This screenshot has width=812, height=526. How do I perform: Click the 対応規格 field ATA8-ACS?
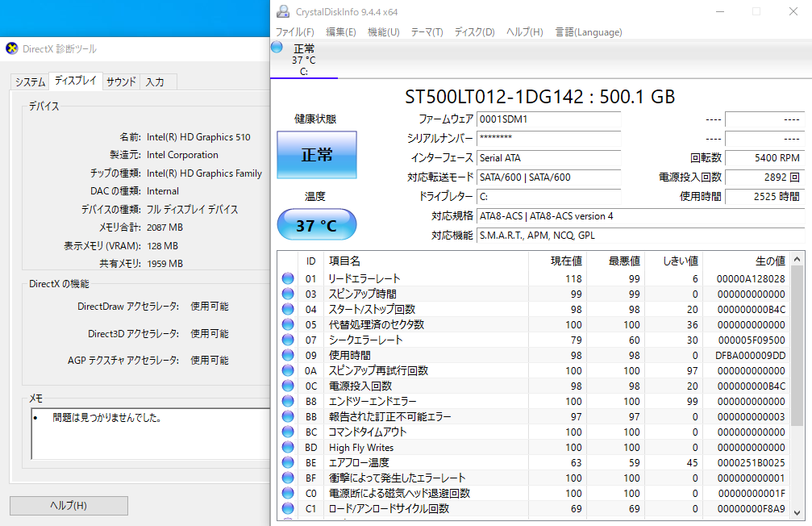click(x=640, y=216)
